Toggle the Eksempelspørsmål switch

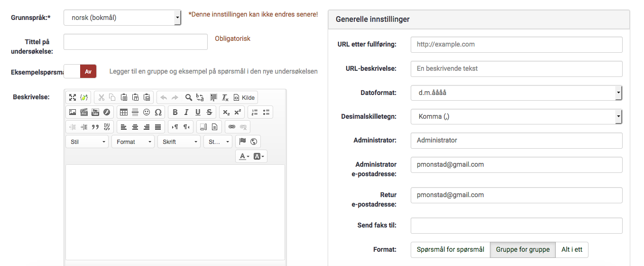80,71
